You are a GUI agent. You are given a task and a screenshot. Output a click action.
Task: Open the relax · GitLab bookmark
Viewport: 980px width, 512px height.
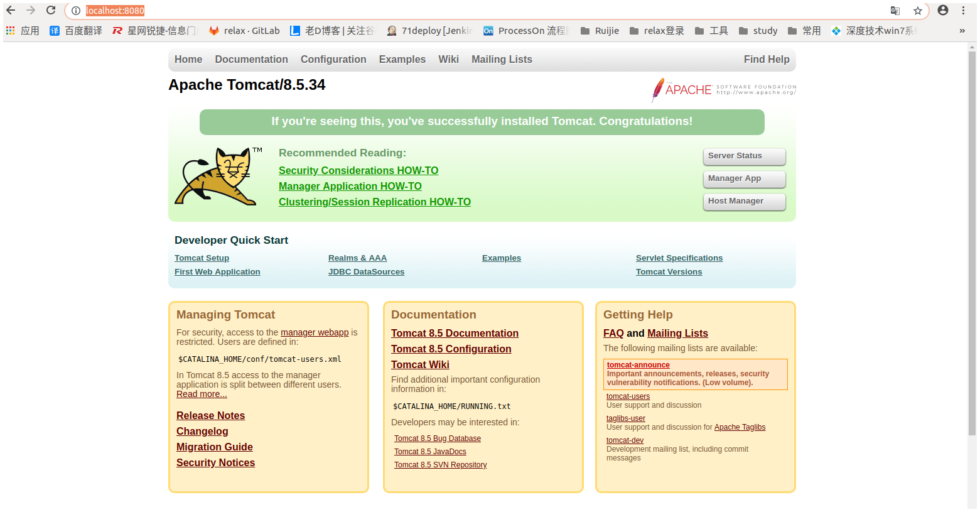(244, 31)
